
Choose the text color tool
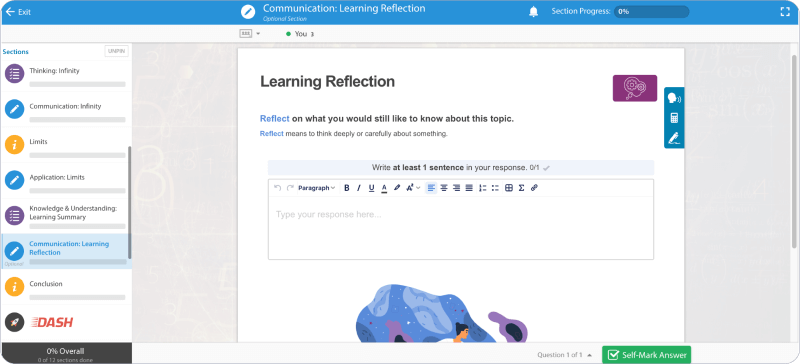point(384,188)
